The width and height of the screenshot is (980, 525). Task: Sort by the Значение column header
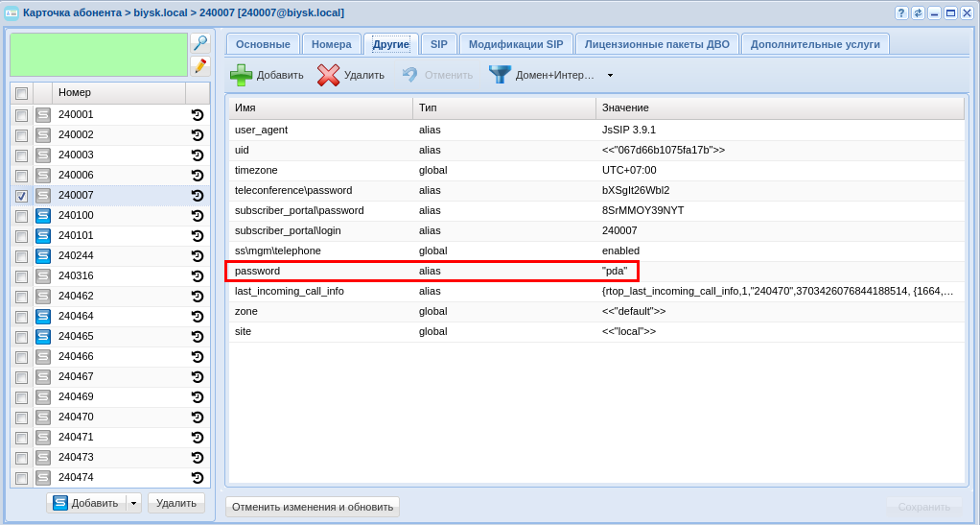[780, 107]
